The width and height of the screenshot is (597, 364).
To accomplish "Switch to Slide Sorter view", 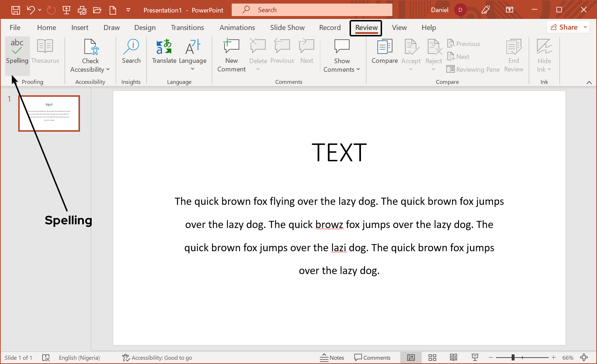I will click(x=432, y=357).
